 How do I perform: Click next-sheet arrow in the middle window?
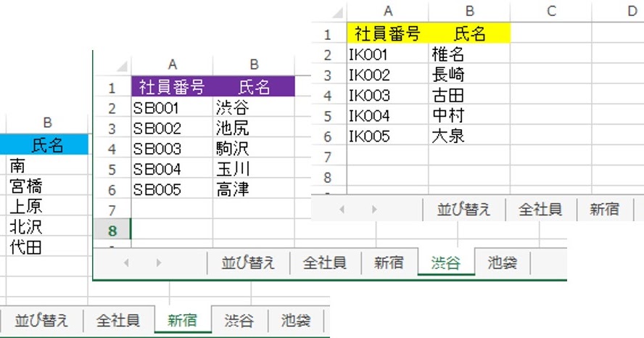(x=159, y=263)
